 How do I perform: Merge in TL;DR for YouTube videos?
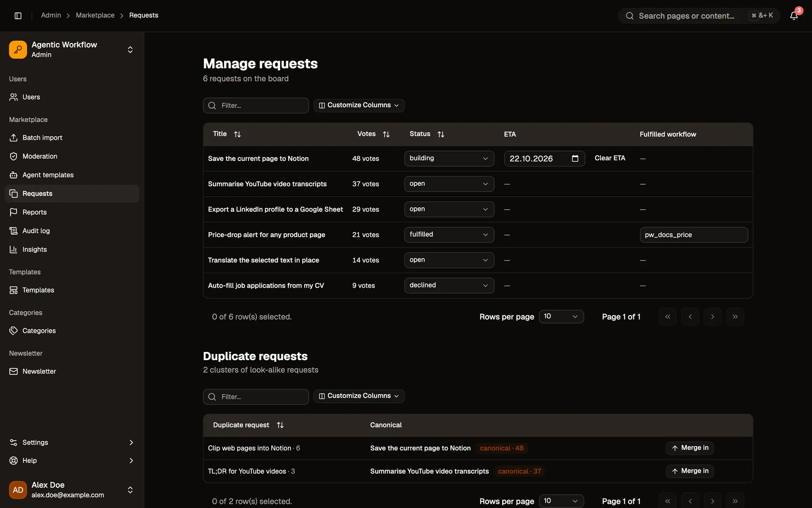(690, 471)
